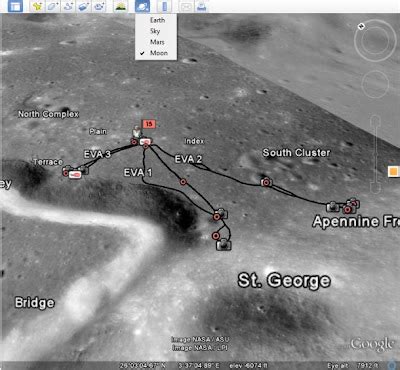Click the South Cluster label

[296, 153]
